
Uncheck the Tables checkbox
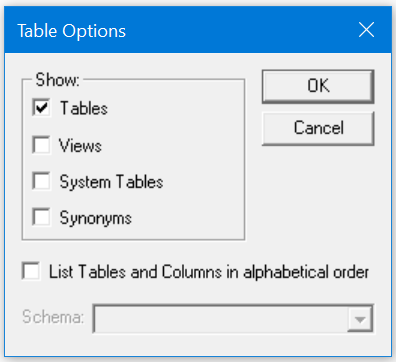pos(41,108)
